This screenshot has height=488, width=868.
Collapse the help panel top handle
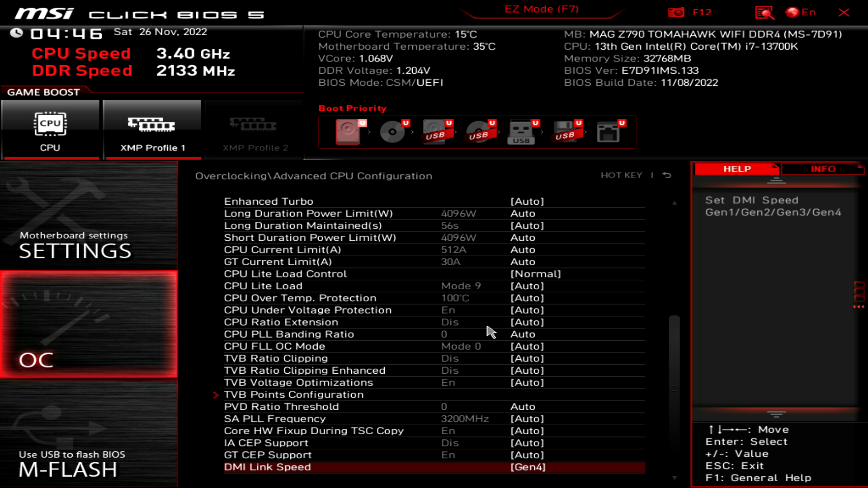coord(777,181)
